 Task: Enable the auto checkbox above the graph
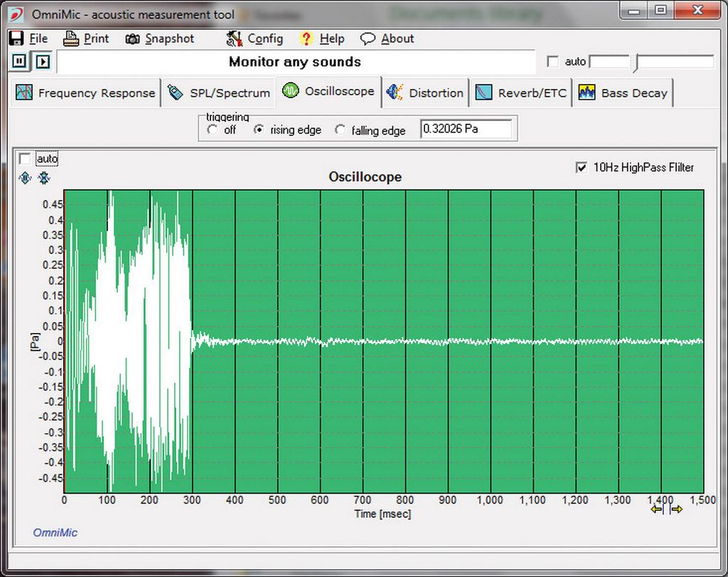tap(25, 159)
